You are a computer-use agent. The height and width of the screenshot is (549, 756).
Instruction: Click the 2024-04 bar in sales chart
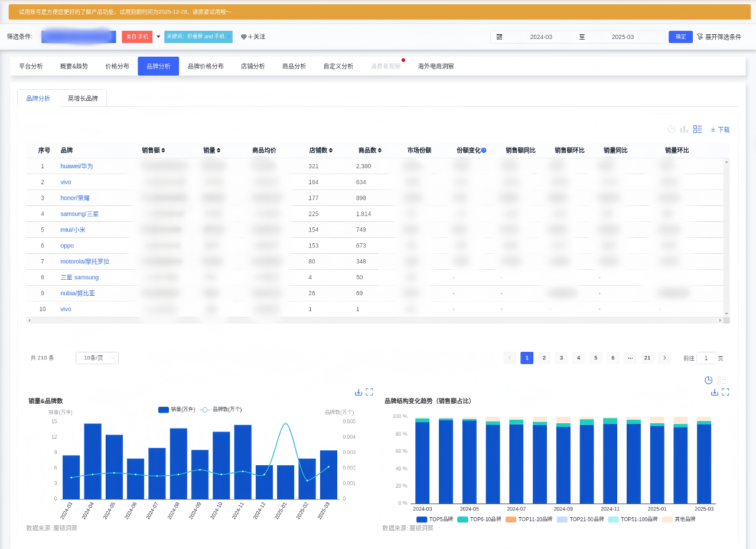(93, 462)
